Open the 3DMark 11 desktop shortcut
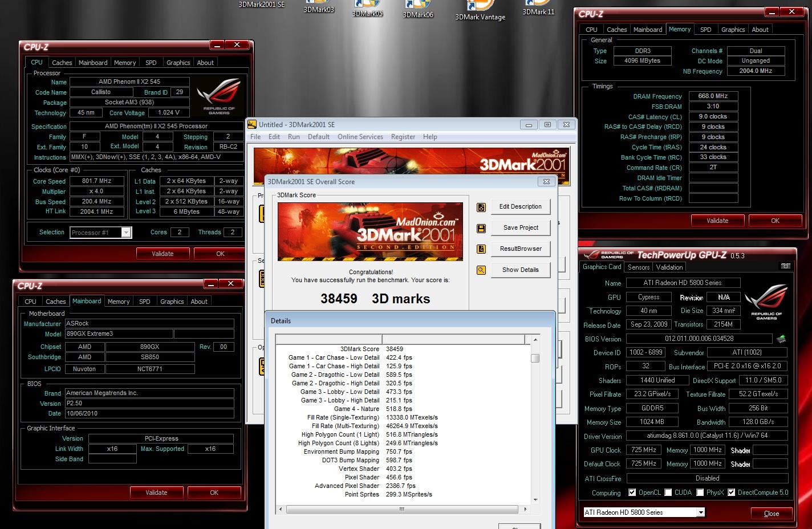The width and height of the screenshot is (812, 529). click(x=538, y=8)
